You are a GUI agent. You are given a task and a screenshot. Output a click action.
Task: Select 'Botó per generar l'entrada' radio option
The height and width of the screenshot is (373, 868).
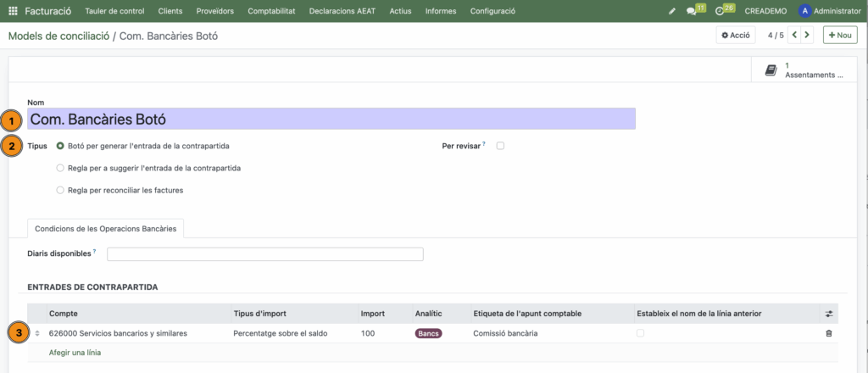[x=60, y=146]
